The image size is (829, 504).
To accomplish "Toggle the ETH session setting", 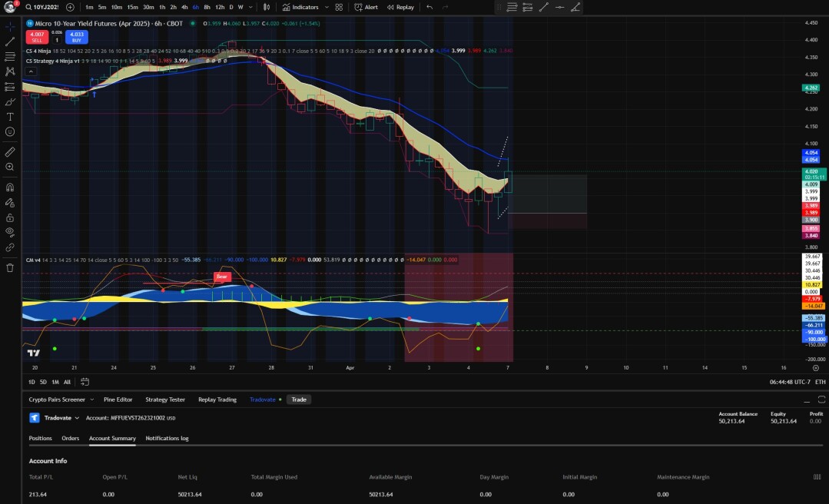I will point(820,382).
